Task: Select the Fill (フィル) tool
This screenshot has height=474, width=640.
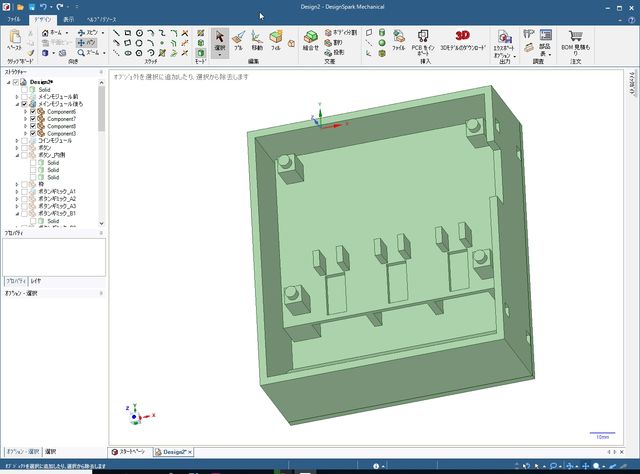Action: pos(276,41)
